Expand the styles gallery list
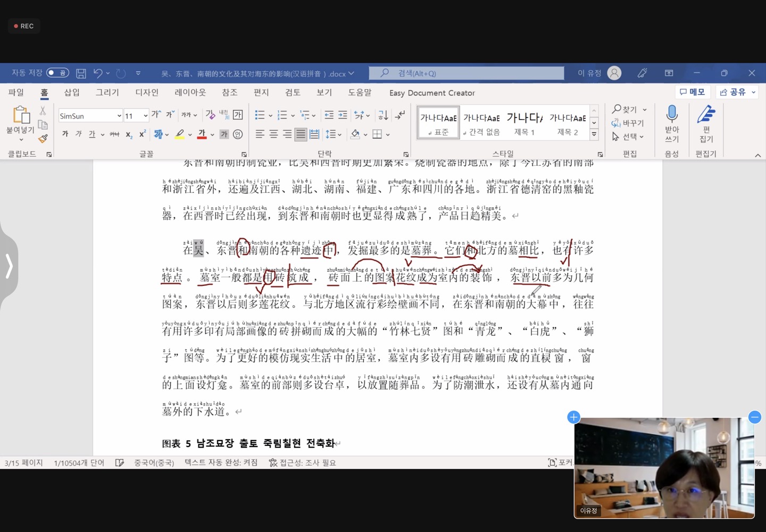This screenshot has height=532, width=766. point(594,134)
